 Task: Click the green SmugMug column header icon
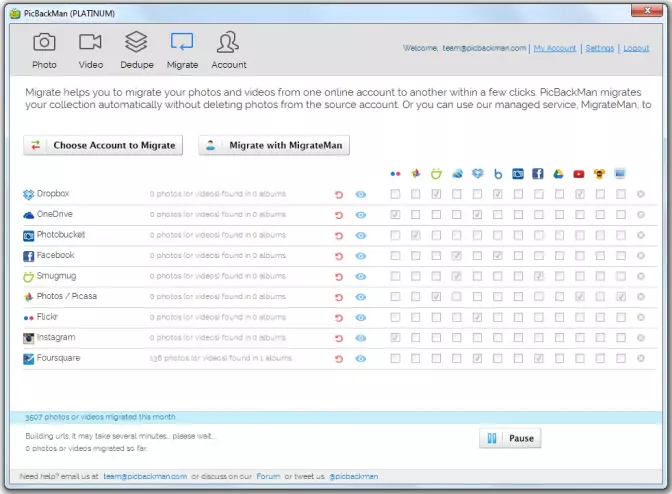[x=436, y=173]
